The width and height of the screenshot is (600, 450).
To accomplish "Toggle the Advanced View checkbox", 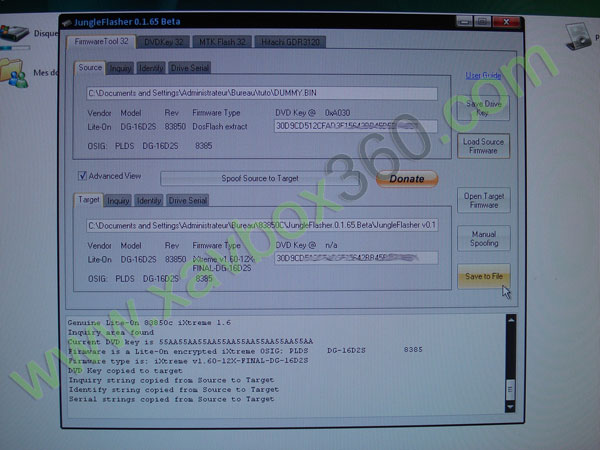I will point(82,176).
